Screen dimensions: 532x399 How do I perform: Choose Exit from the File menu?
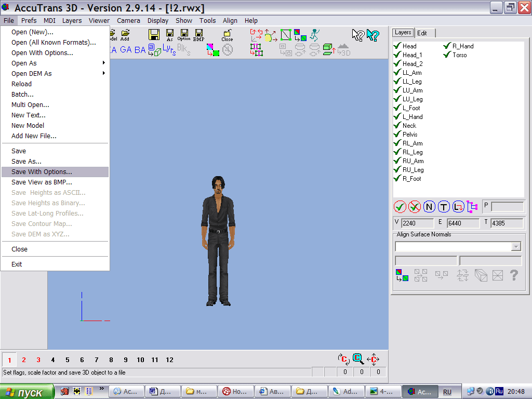pyautogui.click(x=55, y=264)
